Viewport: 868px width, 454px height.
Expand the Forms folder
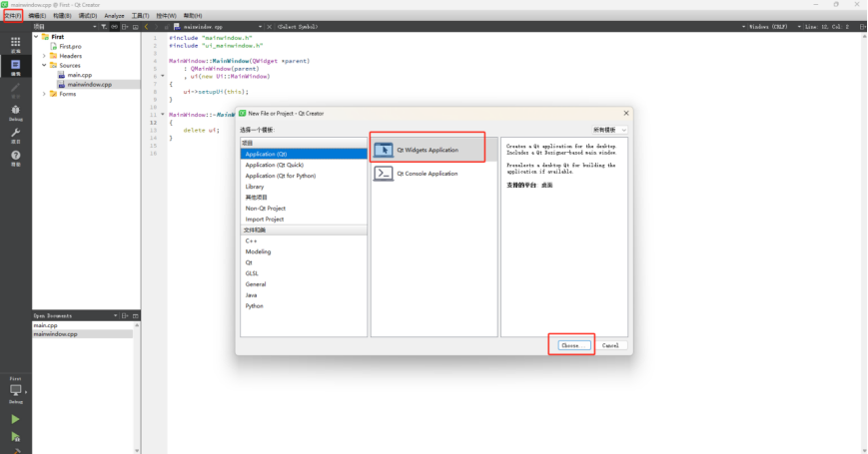[x=44, y=94]
